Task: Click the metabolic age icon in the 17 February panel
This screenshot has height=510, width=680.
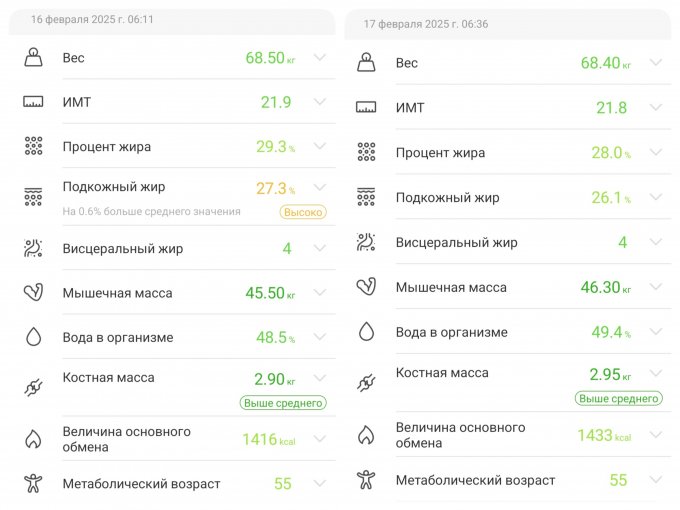Action: 366,480
